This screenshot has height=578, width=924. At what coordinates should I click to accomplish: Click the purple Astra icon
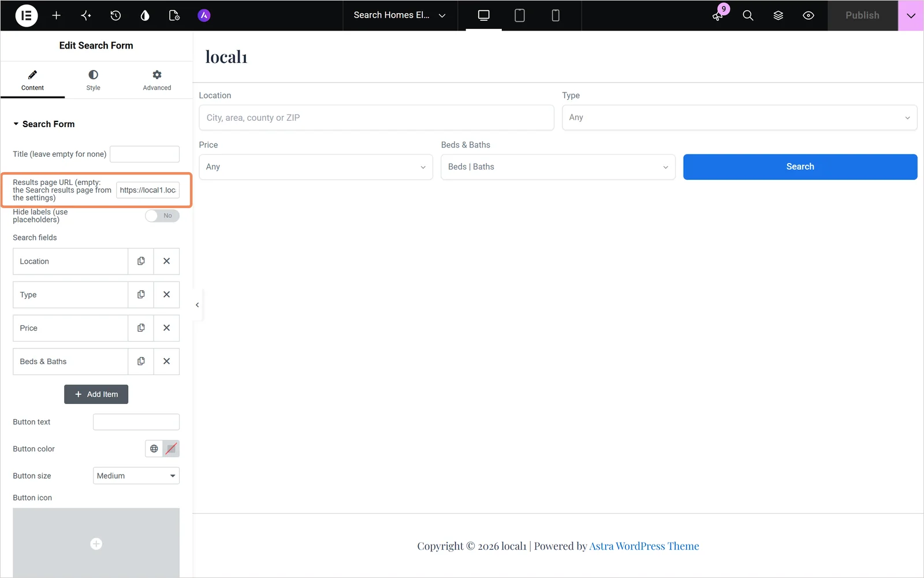204,16
